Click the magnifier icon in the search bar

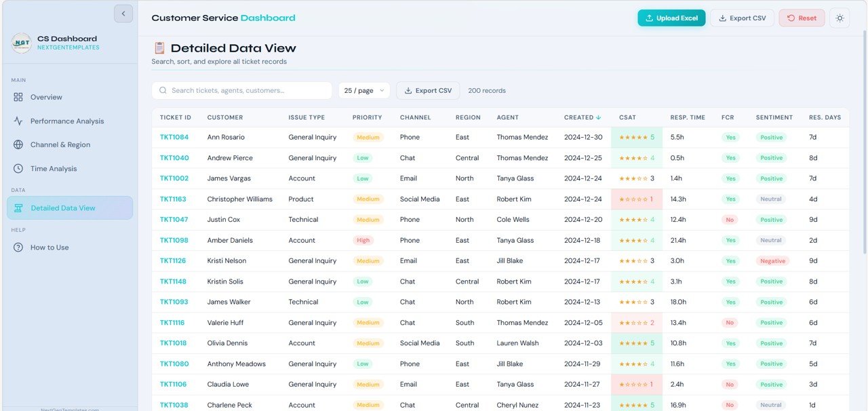click(163, 90)
